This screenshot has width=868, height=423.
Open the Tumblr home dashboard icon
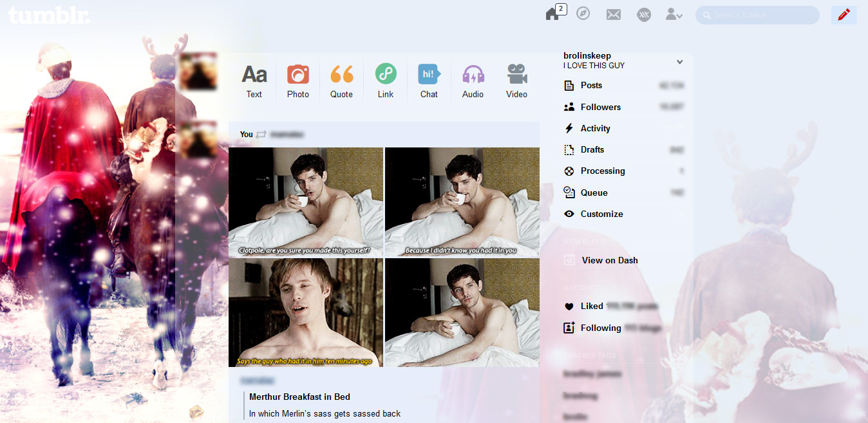(x=552, y=14)
